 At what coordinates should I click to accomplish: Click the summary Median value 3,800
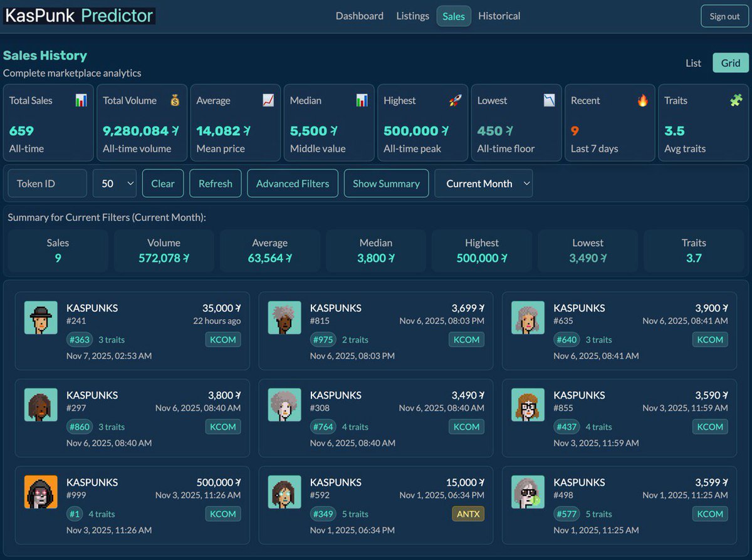pos(376,258)
